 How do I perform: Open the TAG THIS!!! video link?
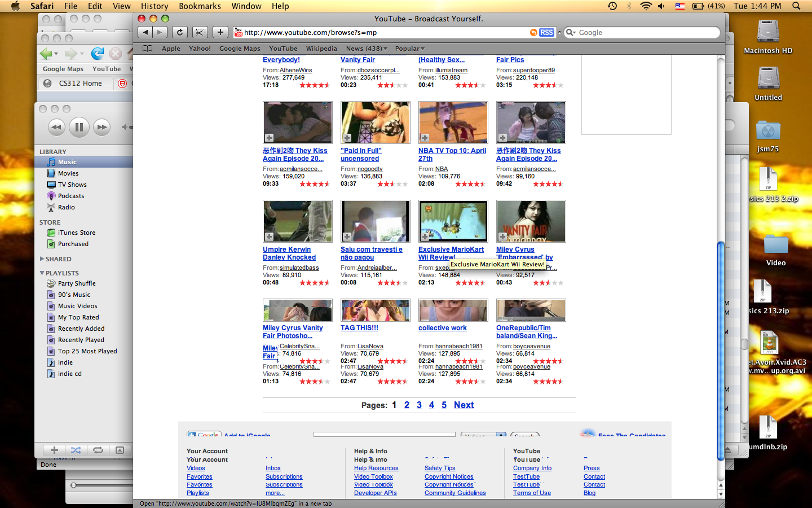point(359,328)
